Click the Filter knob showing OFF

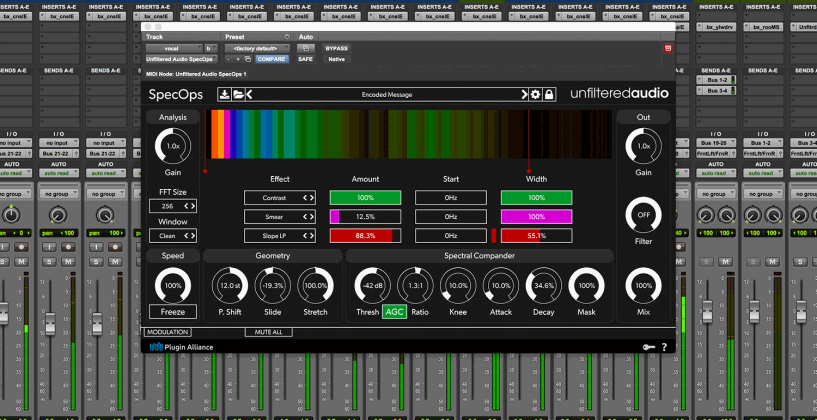coord(643,215)
